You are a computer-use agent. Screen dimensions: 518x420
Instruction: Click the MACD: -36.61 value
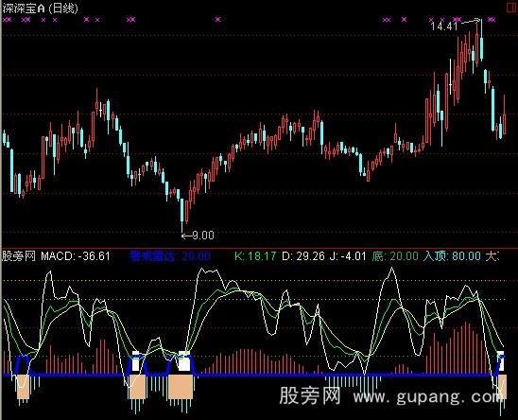[76, 256]
